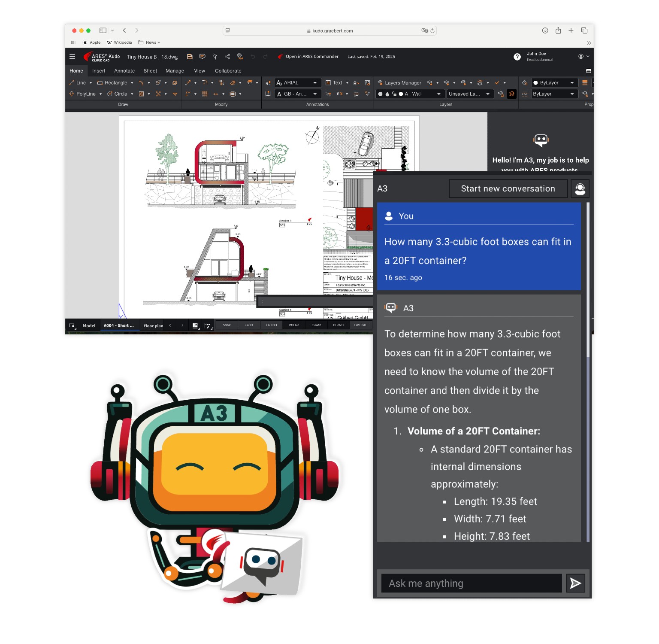
Task: Click the Save drawing icon
Action: click(190, 57)
